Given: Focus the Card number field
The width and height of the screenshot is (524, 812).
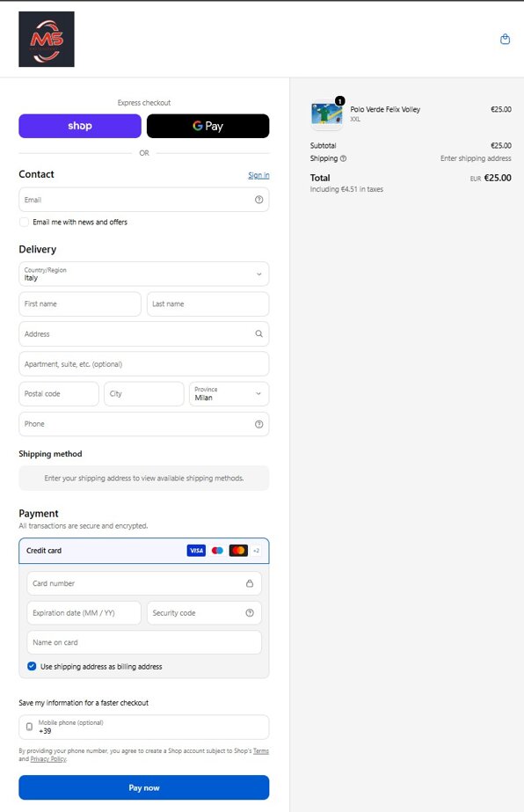Looking at the screenshot, I should point(144,583).
